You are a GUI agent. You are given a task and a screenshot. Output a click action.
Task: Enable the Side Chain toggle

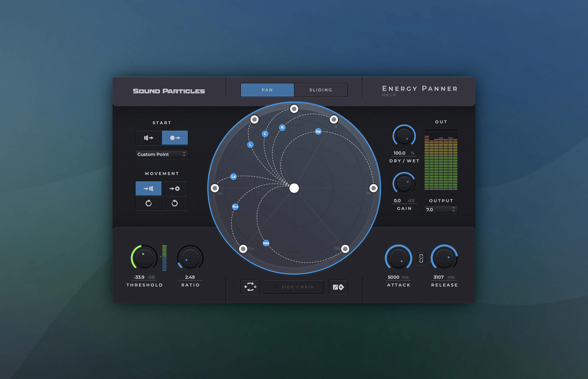294,287
